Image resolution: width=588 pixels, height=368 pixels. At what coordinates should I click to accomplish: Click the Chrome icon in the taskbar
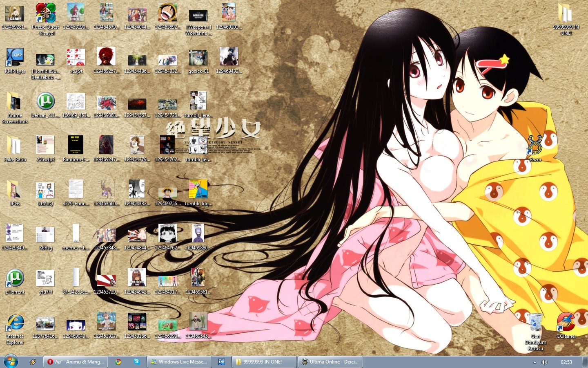tap(118, 362)
